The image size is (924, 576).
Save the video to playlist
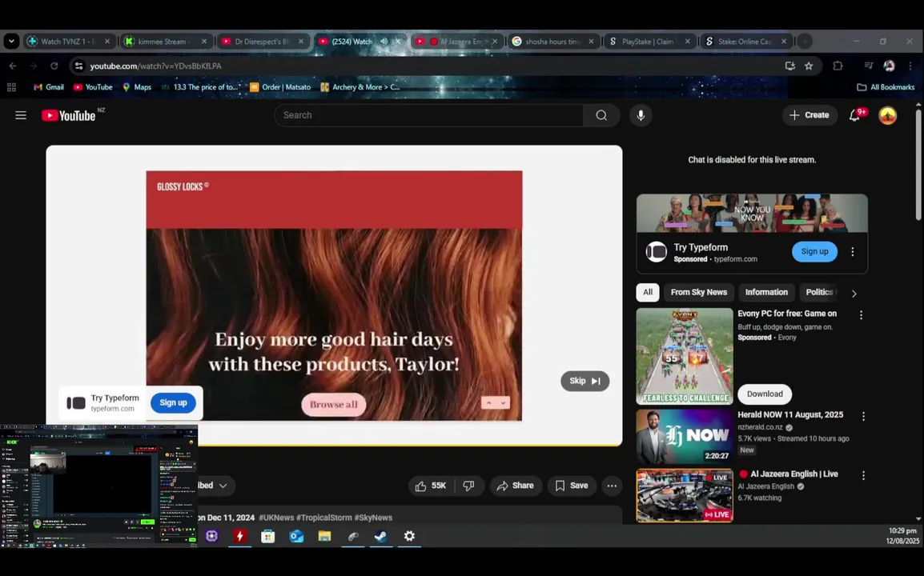(x=572, y=486)
